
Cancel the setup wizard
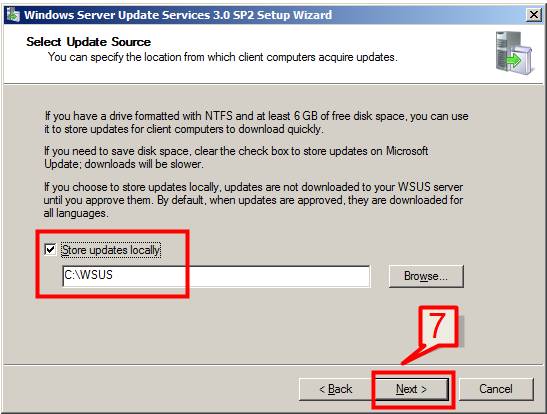pyautogui.click(x=496, y=389)
